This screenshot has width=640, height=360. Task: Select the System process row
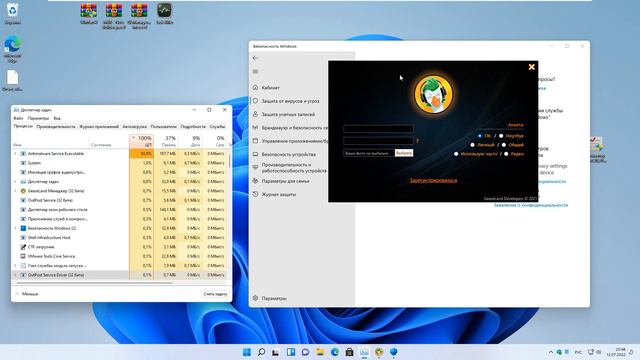coord(119,163)
